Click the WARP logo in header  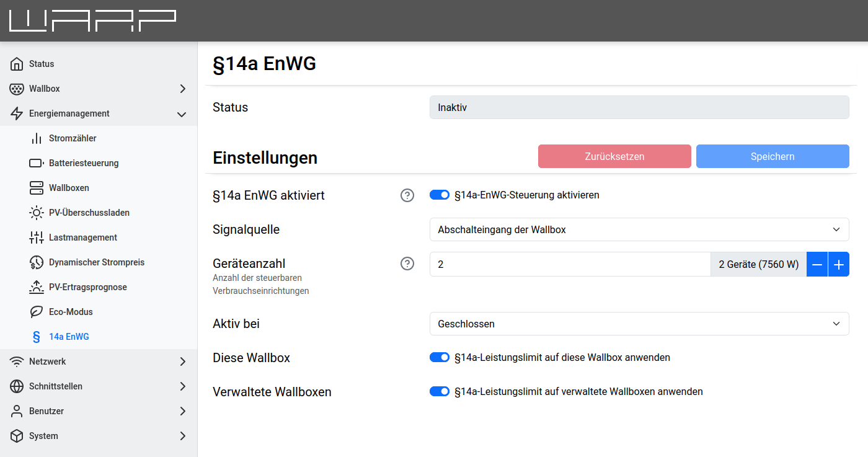tap(93, 20)
